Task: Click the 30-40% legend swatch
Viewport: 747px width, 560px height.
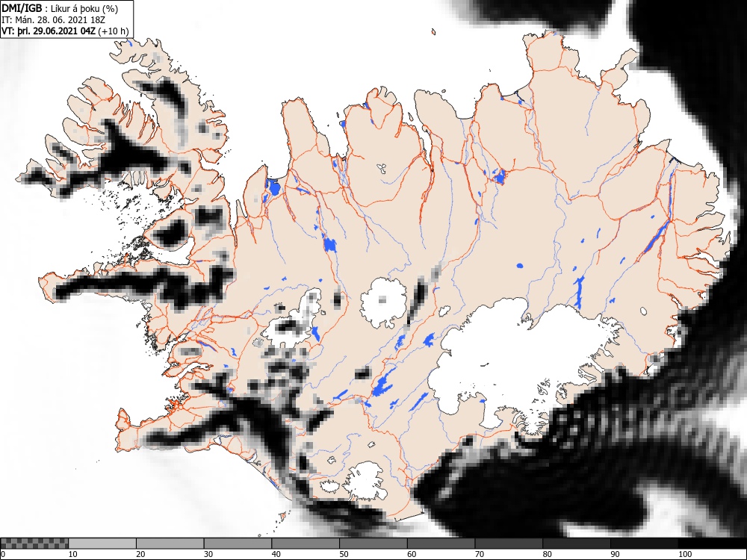Action: tap(238, 544)
